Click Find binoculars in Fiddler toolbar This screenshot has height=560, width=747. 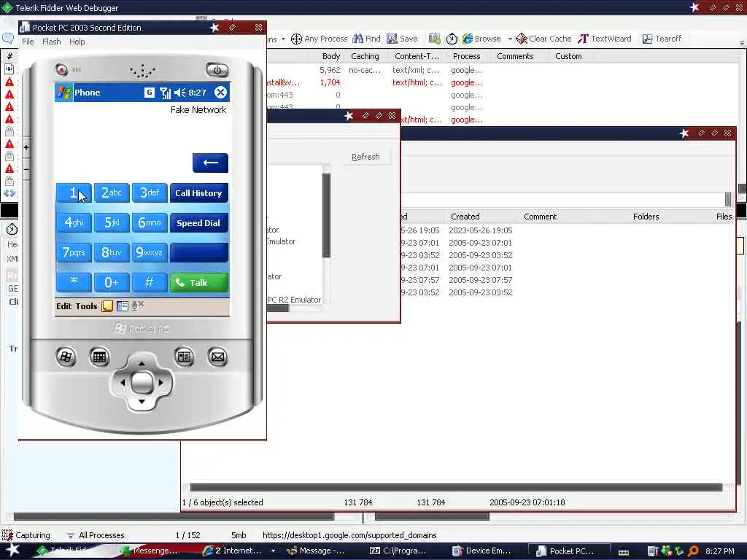click(x=366, y=39)
